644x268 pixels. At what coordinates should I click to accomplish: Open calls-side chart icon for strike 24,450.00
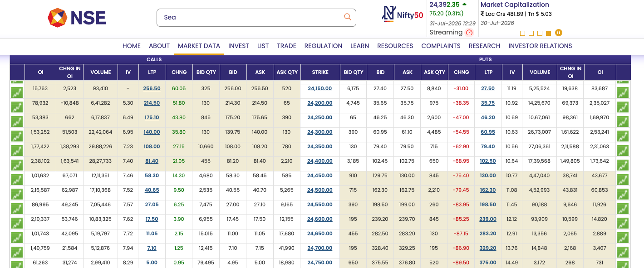click(x=17, y=180)
